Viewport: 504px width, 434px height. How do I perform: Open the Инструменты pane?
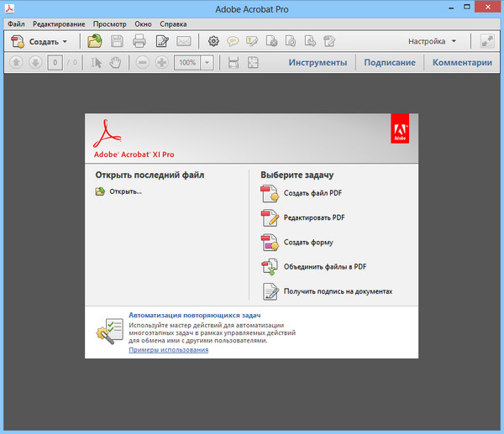tap(318, 63)
